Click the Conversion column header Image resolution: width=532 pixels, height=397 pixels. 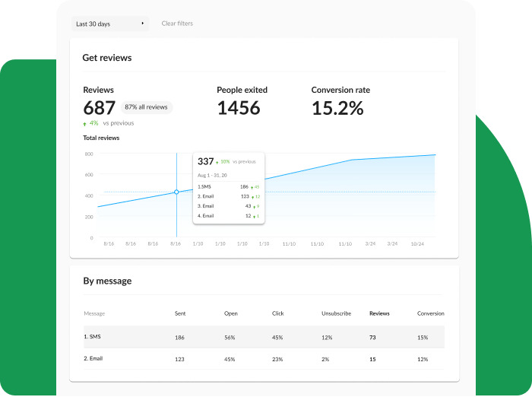click(430, 313)
